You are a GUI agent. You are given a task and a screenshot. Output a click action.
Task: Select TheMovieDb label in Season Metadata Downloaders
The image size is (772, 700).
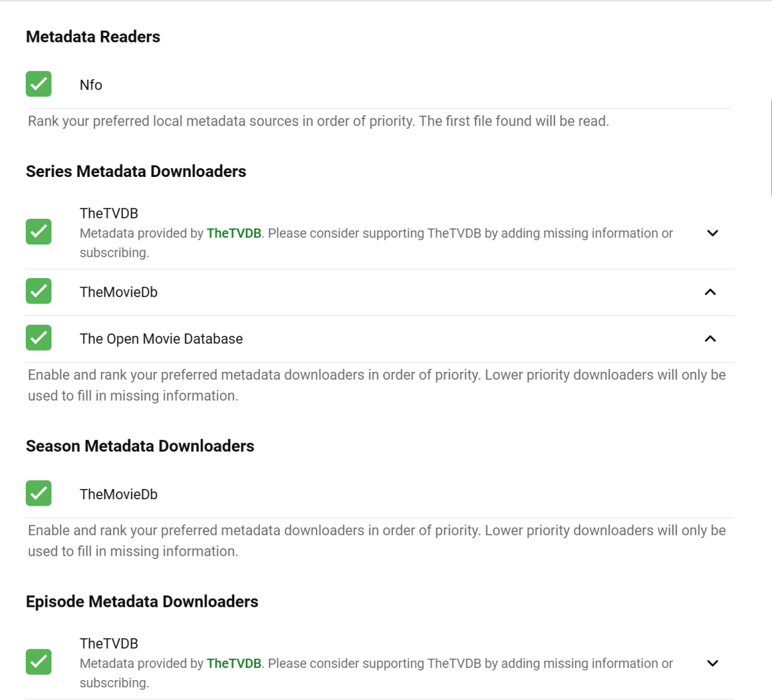118,494
